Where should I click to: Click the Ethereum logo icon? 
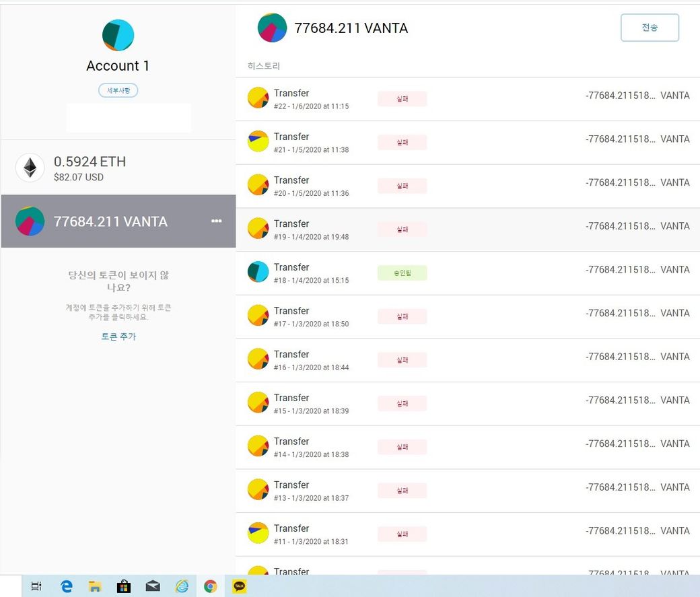(30, 168)
